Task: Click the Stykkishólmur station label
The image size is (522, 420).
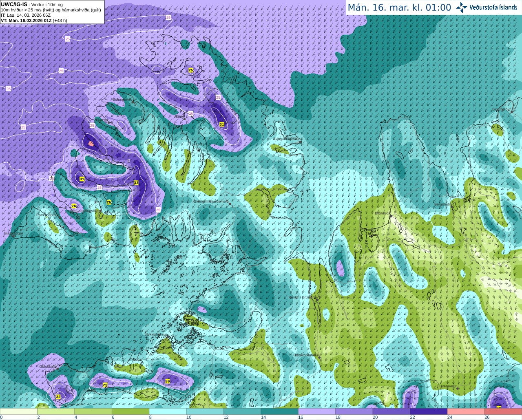Action: point(156,334)
